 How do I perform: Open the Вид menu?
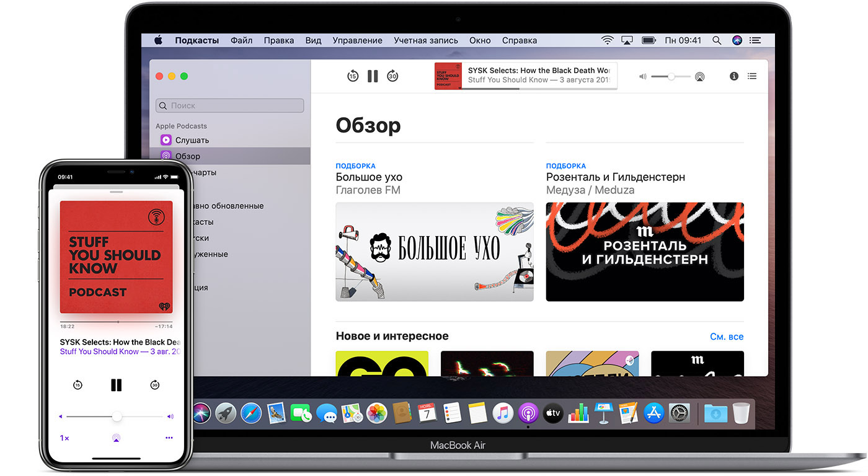(x=314, y=40)
